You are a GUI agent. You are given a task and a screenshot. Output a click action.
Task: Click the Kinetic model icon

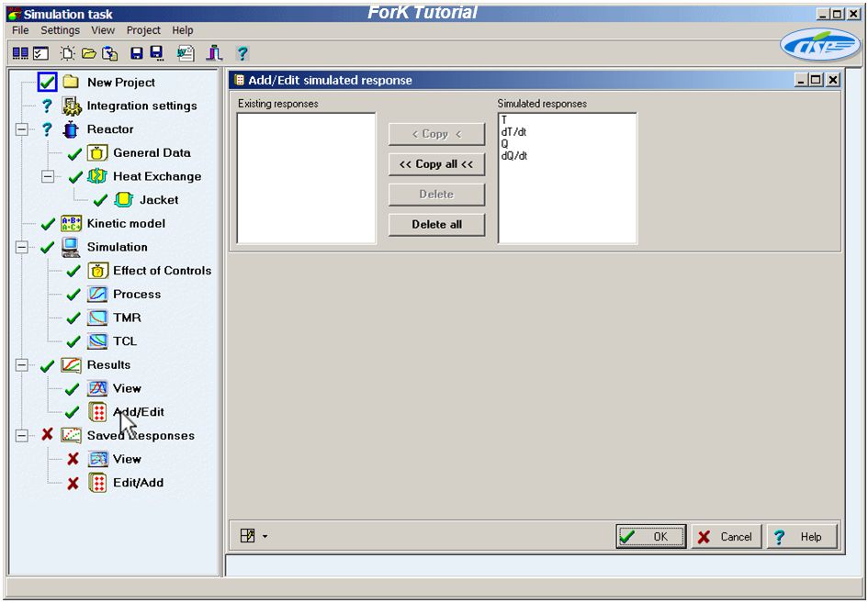click(72, 224)
